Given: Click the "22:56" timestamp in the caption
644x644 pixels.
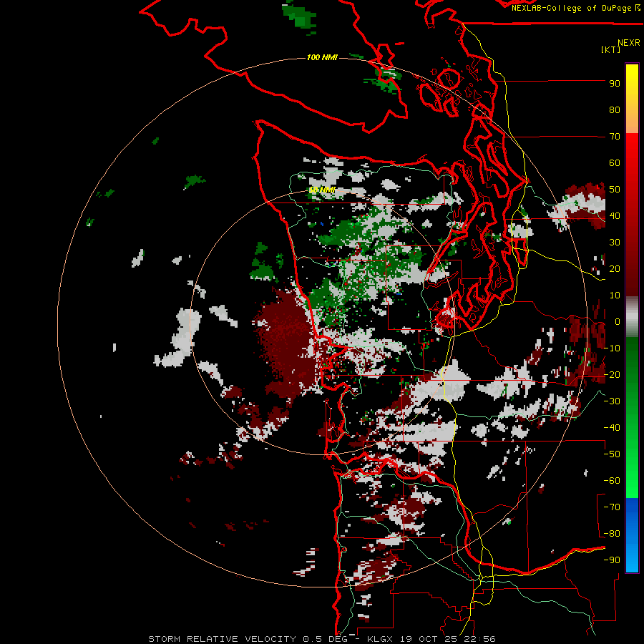Looking at the screenshot, I should coord(479,639).
